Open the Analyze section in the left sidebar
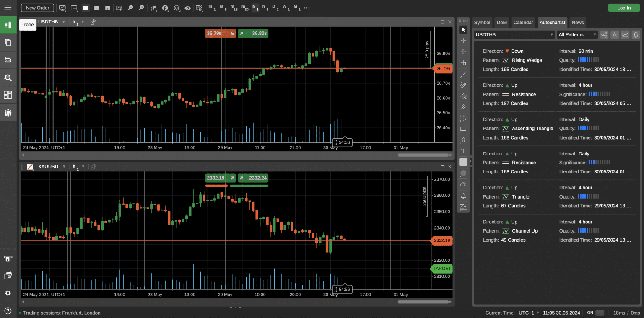Viewport: 644px width, 318px height. click(x=8, y=77)
